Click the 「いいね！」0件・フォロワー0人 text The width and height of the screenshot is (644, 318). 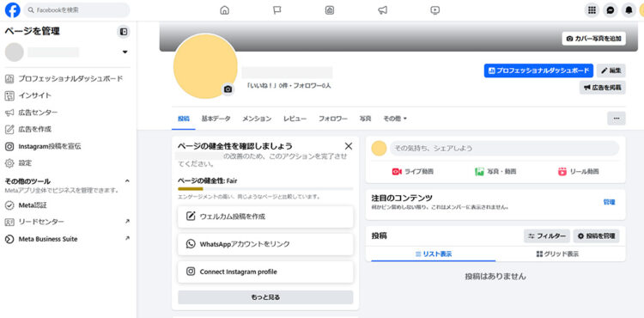pyautogui.click(x=289, y=86)
